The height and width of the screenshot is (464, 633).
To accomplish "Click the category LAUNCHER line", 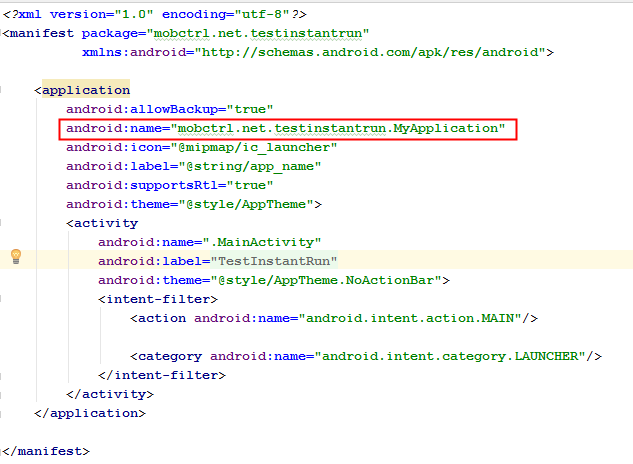I will 366,356.
